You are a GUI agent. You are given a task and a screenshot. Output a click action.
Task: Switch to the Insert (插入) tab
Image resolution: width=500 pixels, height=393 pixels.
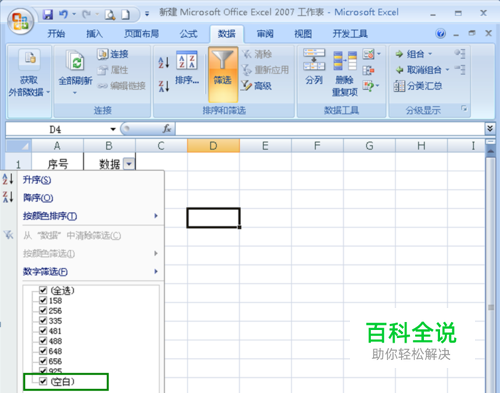click(94, 34)
